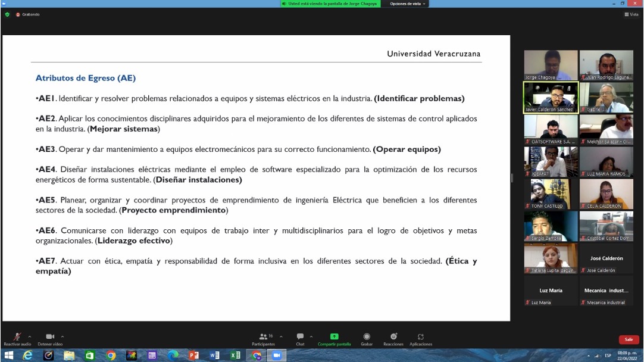Stop camera with Detener video

click(x=50, y=338)
